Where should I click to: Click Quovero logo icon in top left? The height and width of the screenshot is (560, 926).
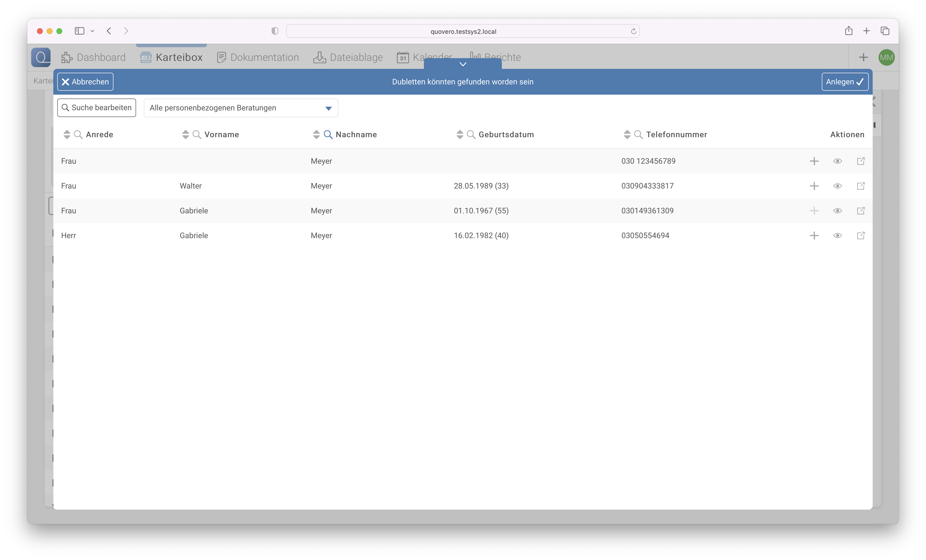click(41, 57)
